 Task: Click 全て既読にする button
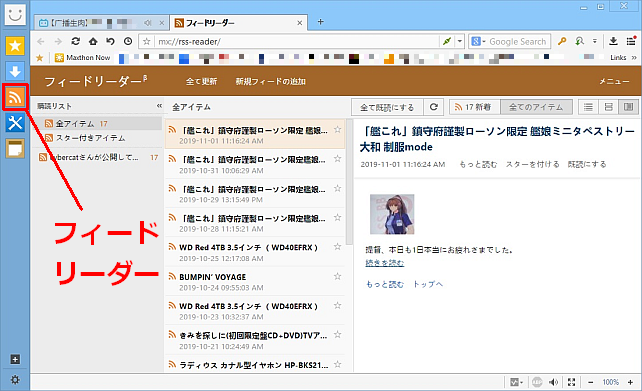tap(387, 107)
